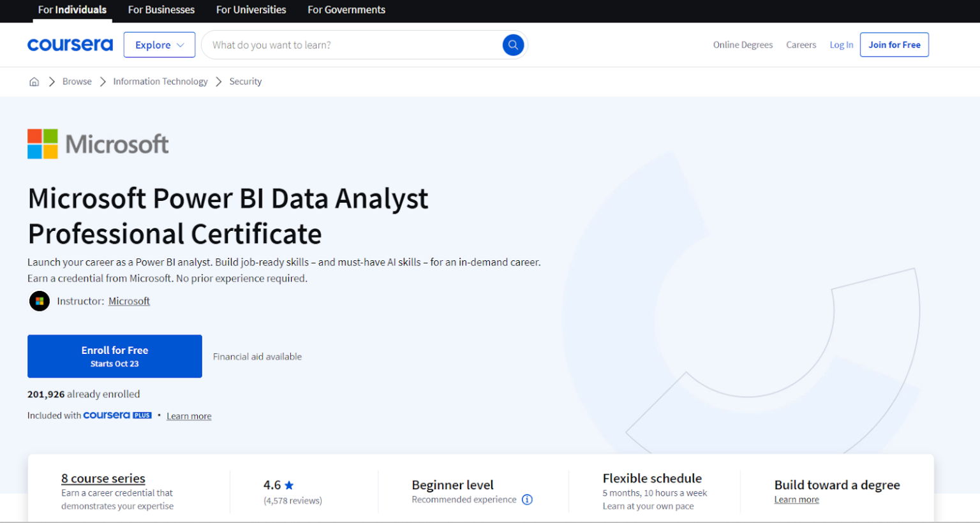Click the home icon in the breadcrumb
Image resolution: width=980 pixels, height=523 pixels.
[x=34, y=81]
